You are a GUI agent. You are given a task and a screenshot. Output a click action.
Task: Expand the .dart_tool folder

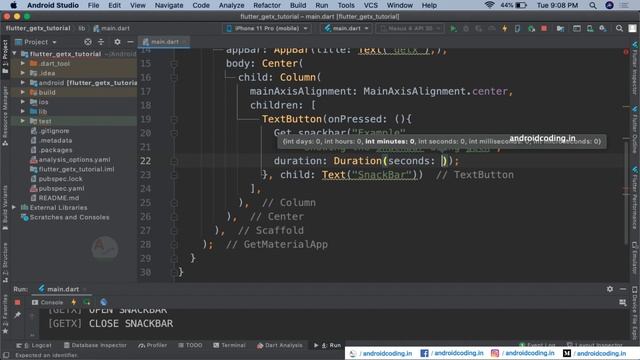coord(23,64)
